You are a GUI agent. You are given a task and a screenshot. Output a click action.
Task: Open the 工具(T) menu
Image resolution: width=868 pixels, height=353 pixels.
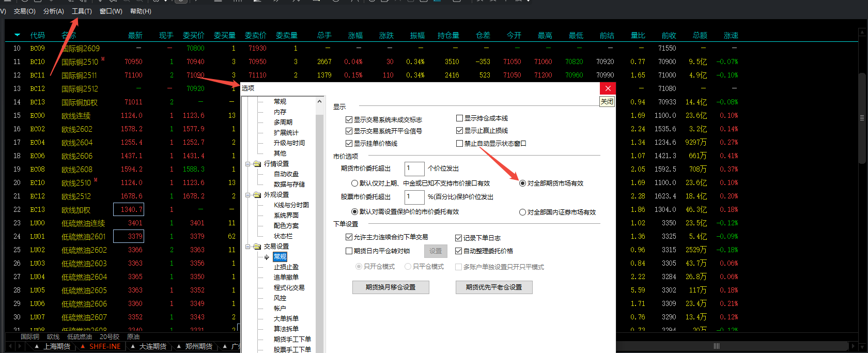coord(82,11)
